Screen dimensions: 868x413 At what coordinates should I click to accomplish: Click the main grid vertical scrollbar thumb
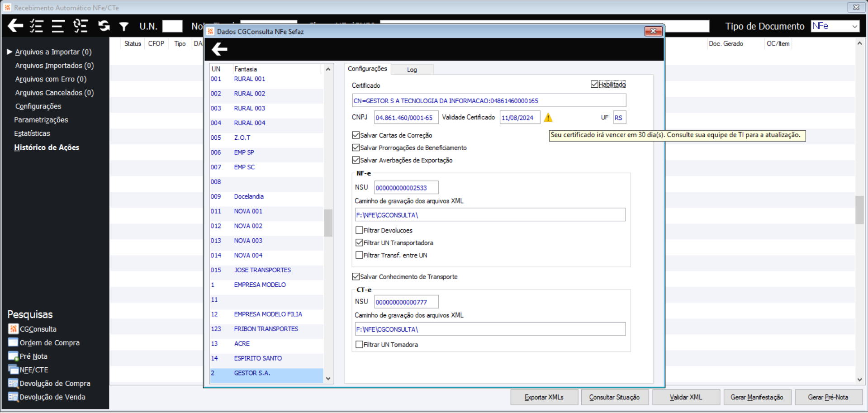859,209
